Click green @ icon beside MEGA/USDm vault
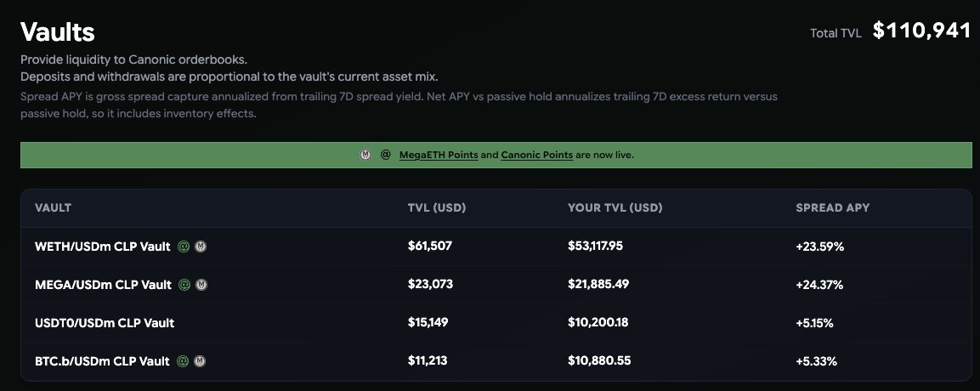 pyautogui.click(x=184, y=285)
